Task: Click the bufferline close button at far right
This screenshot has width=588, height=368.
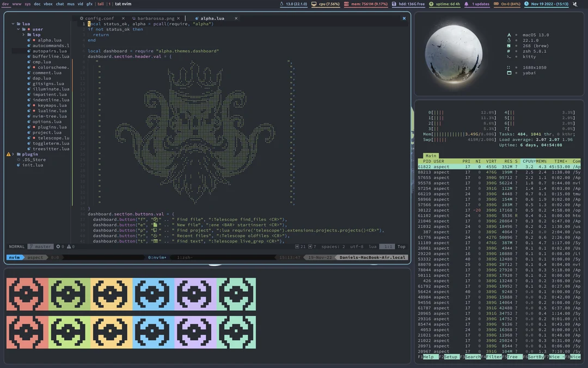Action: point(404,19)
